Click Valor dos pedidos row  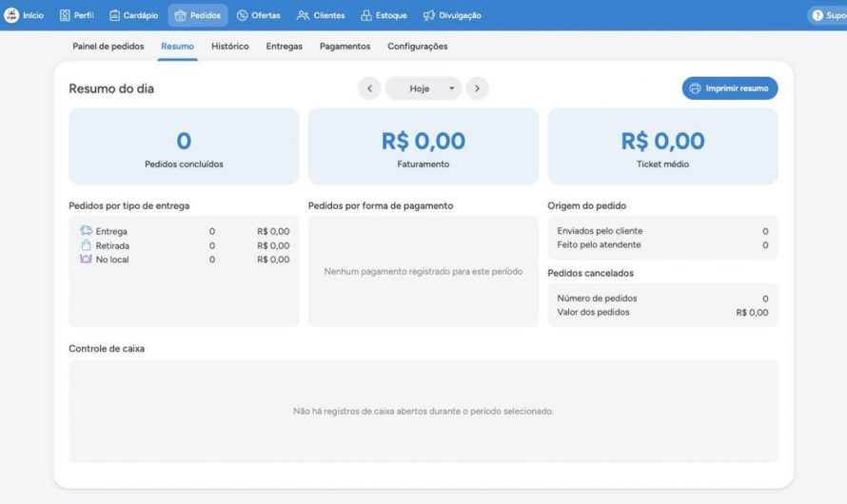point(662,313)
